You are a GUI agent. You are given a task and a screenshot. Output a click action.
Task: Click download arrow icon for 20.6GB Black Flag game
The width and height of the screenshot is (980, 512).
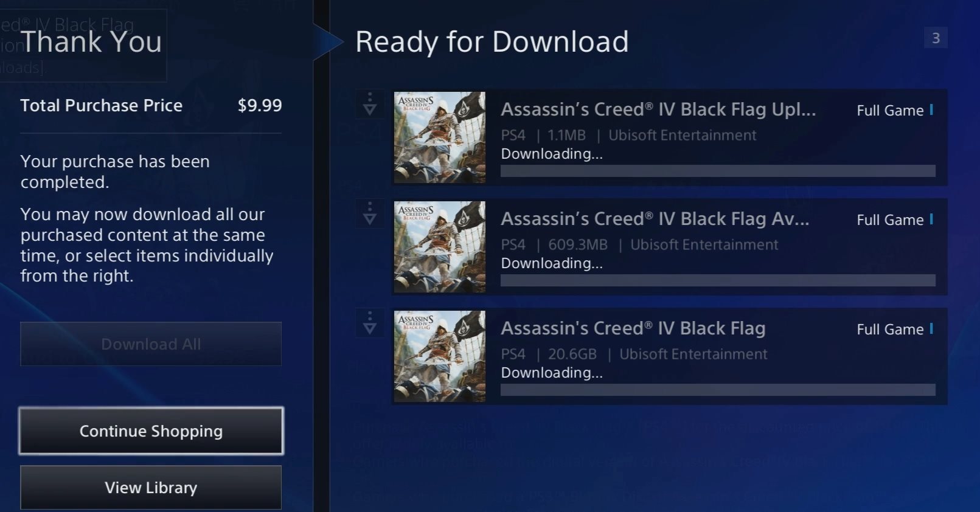[x=370, y=323]
